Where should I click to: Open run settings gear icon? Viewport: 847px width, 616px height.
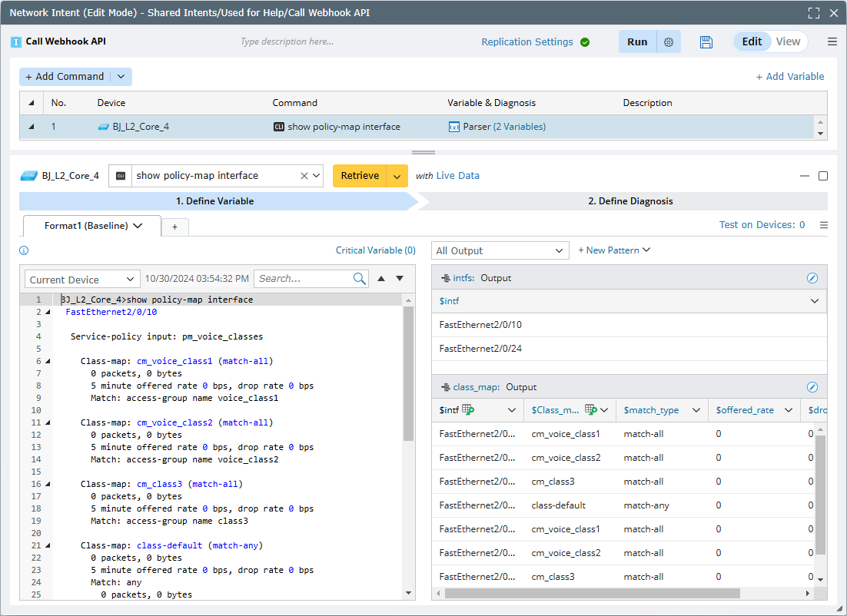[x=669, y=42]
